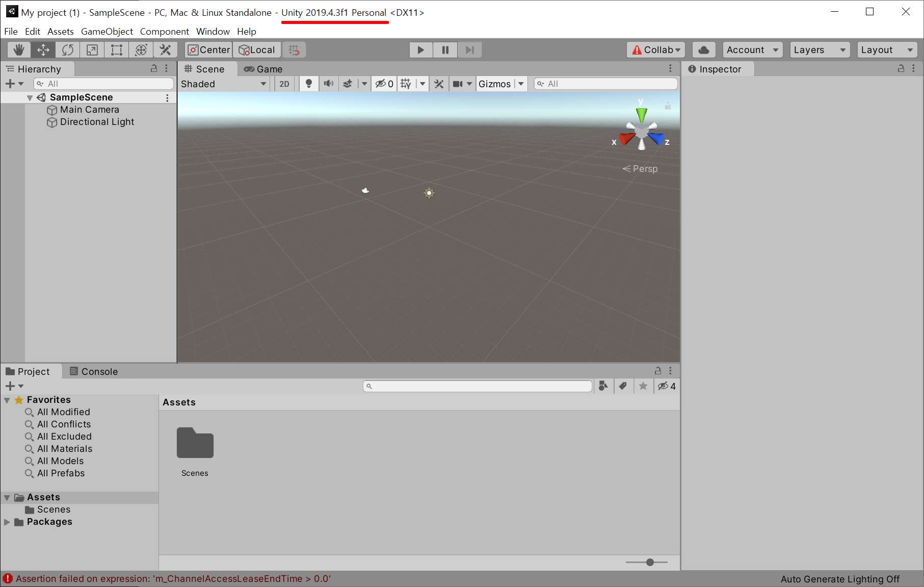
Task: Select the Move tool
Action: (43, 50)
